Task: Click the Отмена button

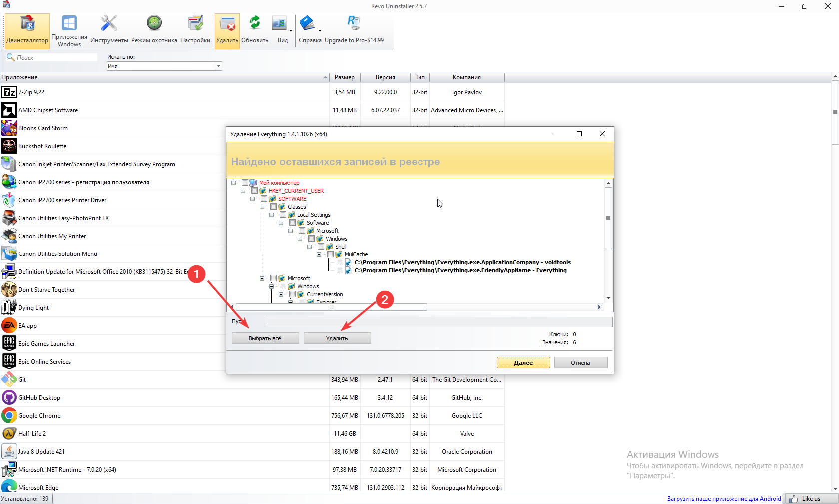Action: 581,363
